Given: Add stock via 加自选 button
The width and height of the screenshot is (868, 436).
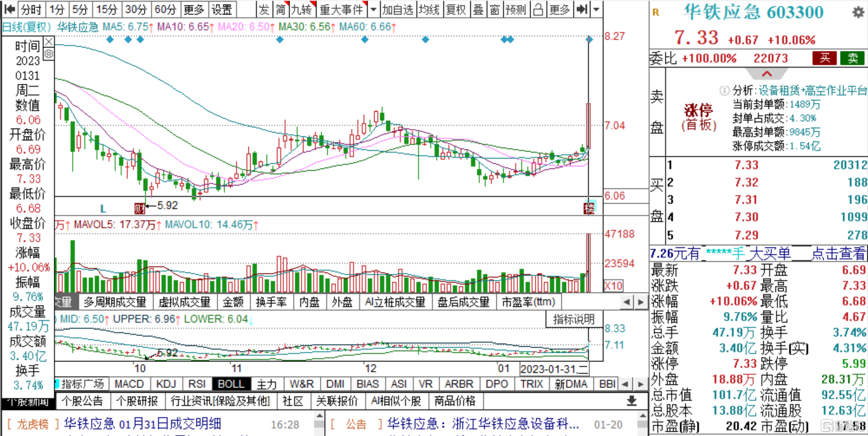Looking at the screenshot, I should click(x=398, y=9).
